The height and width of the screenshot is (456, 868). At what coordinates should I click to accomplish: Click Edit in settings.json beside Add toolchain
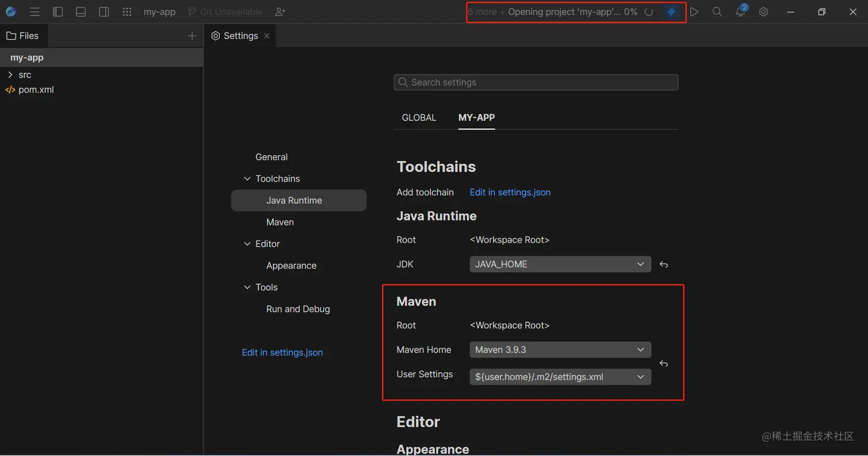(x=510, y=192)
